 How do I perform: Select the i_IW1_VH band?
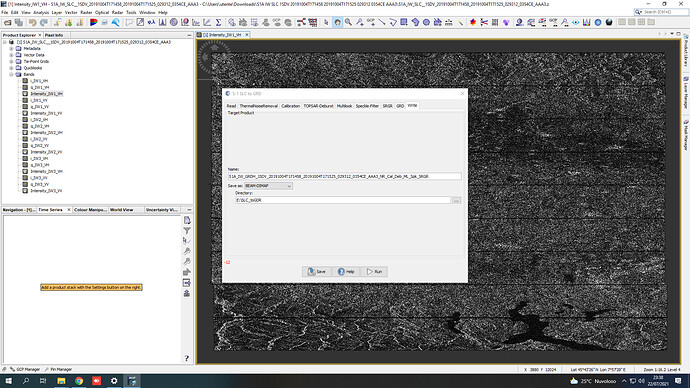coord(39,81)
